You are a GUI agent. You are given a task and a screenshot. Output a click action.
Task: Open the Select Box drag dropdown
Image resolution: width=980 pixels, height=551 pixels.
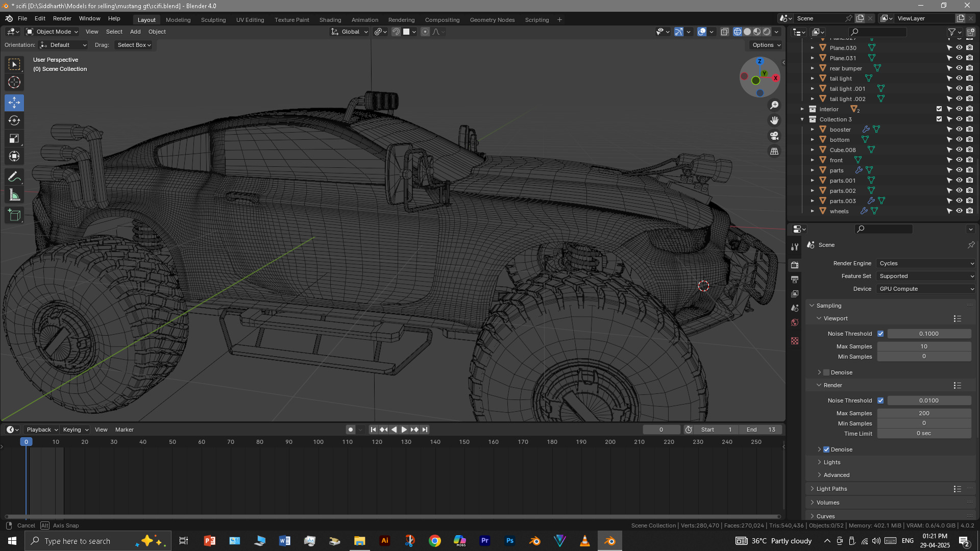(134, 45)
